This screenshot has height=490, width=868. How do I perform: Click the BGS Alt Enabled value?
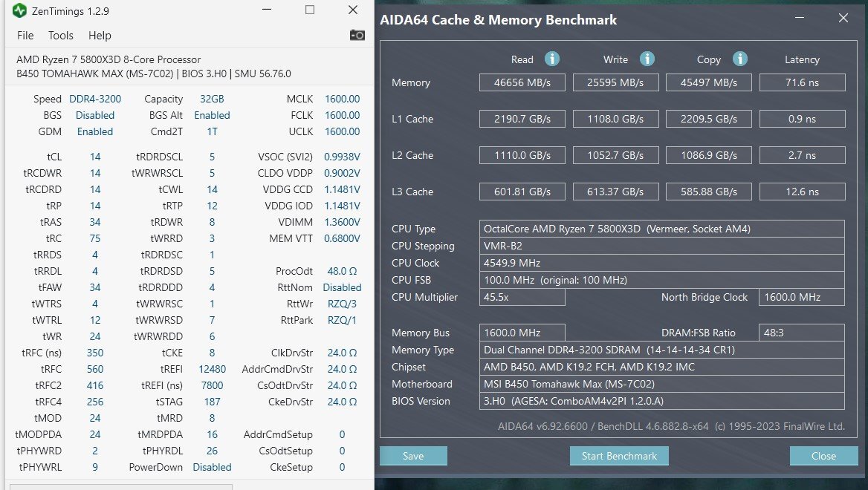[x=212, y=116]
